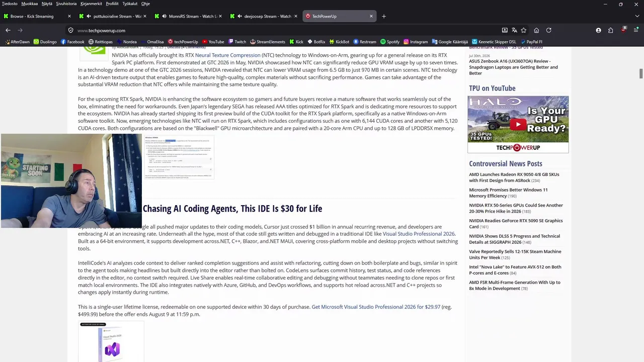Close the TechPowerUp tab
The width and height of the screenshot is (644, 362).
coord(371,16)
